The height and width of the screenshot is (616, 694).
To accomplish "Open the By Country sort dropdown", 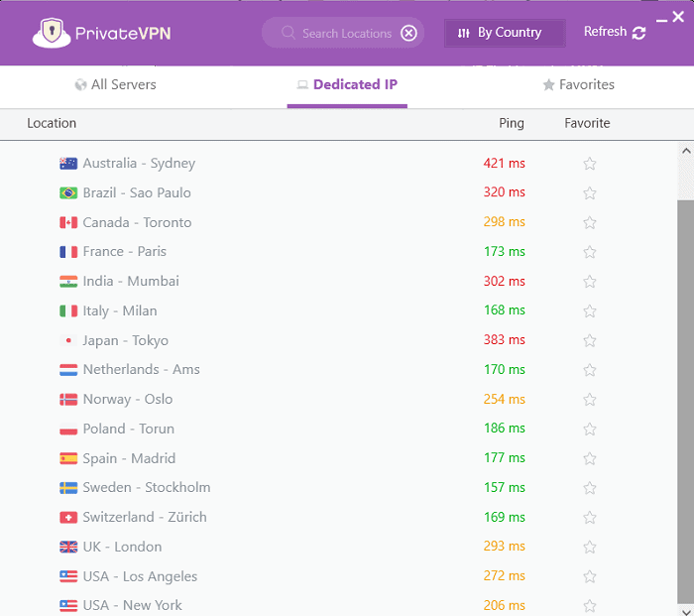I will [505, 33].
